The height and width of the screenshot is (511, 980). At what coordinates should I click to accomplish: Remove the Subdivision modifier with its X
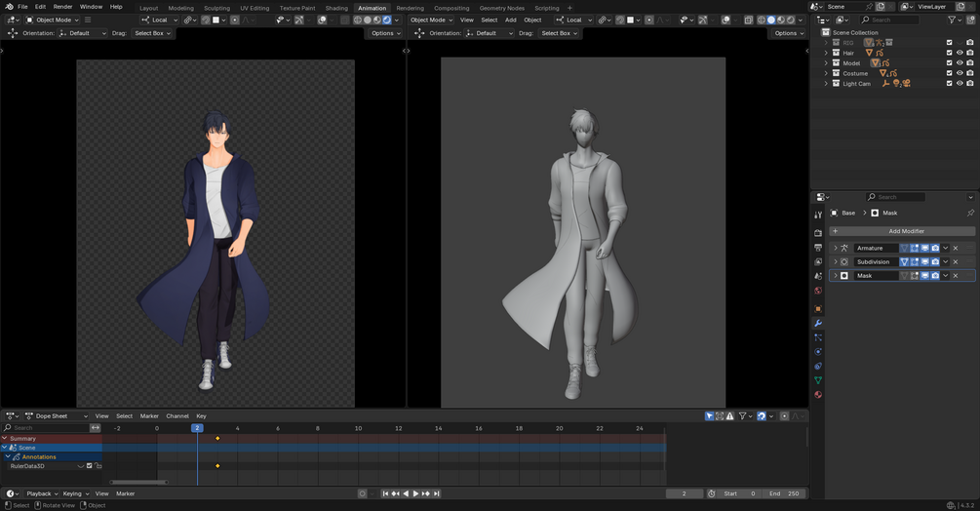tap(956, 262)
